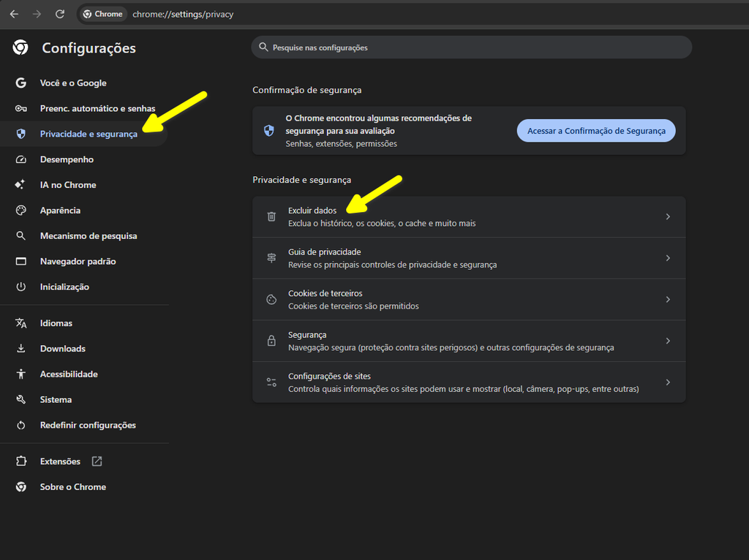The image size is (749, 560).
Task: Click Acessar a Confirmação de Segurança button
Action: coord(596,131)
